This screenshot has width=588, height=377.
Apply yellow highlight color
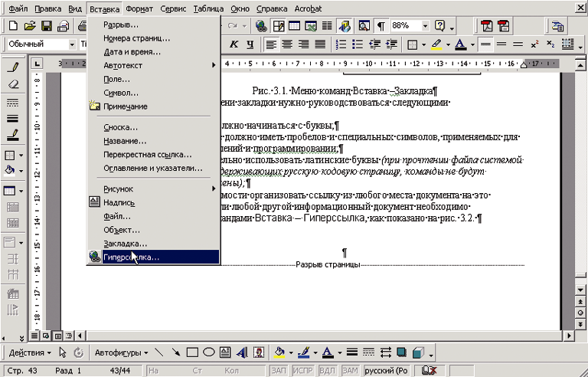436,44
